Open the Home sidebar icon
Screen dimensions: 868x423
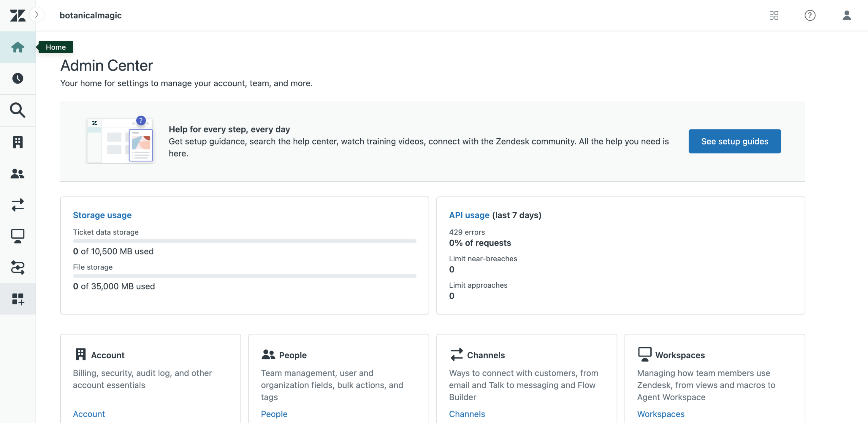tap(18, 47)
